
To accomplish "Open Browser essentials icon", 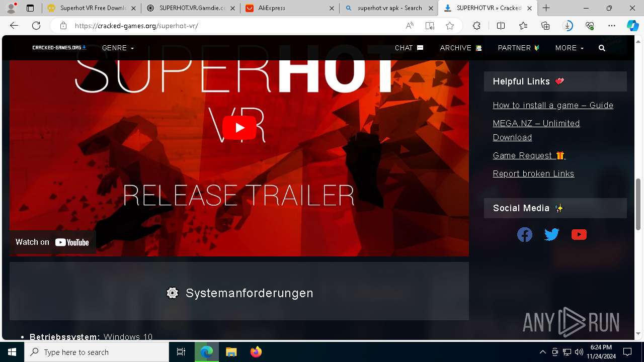I will (590, 26).
